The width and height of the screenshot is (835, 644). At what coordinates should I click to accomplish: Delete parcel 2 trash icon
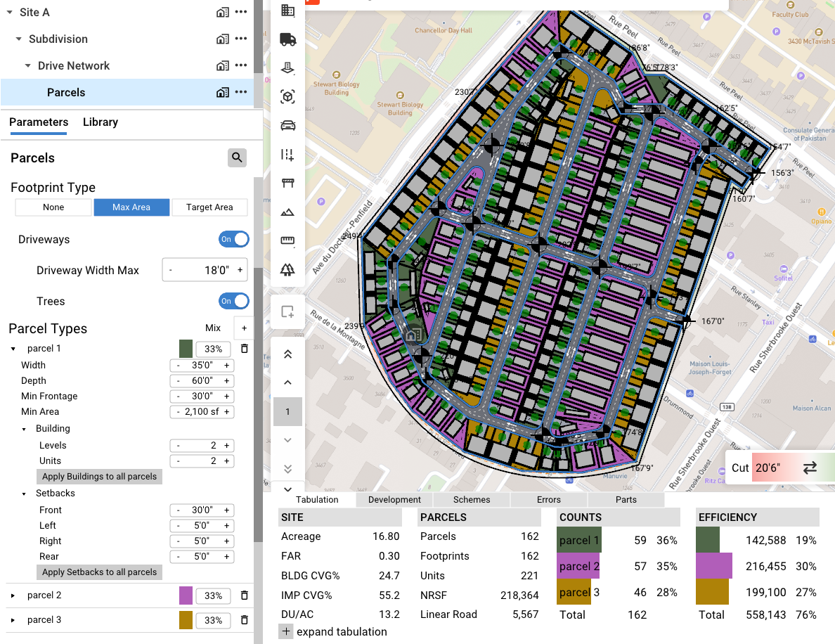click(x=245, y=595)
